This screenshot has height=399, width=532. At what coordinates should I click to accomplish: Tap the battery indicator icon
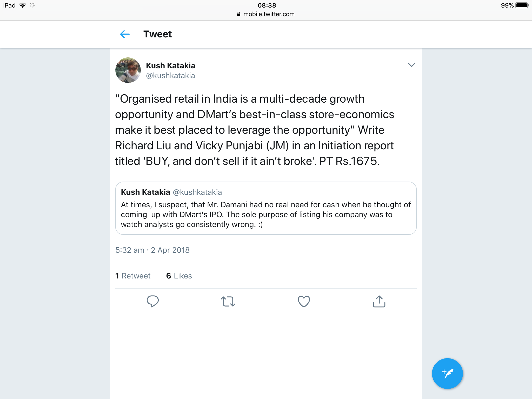(x=522, y=5)
